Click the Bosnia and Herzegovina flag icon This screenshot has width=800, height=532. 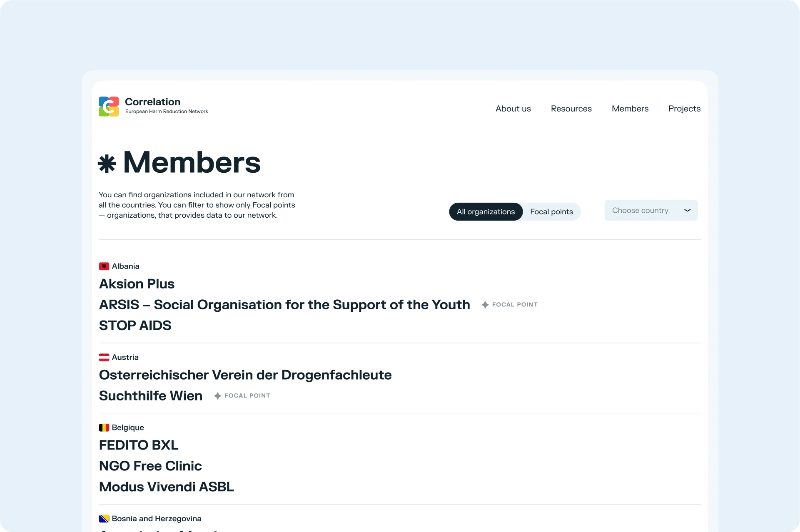click(x=104, y=519)
